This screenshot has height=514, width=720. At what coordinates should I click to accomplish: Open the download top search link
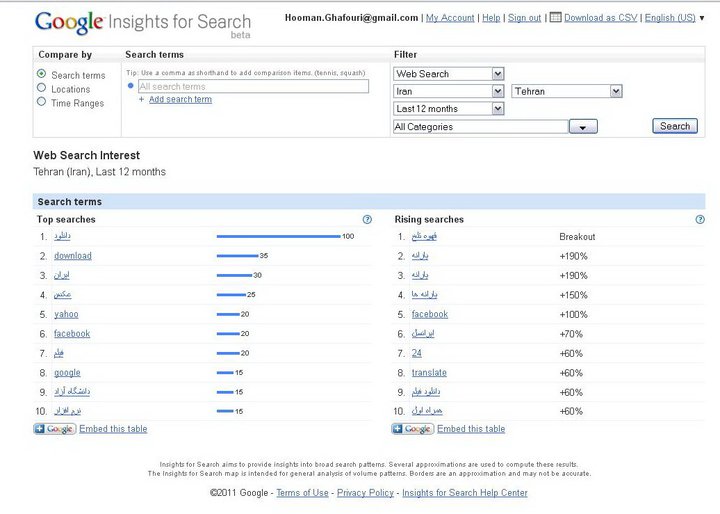point(73,256)
